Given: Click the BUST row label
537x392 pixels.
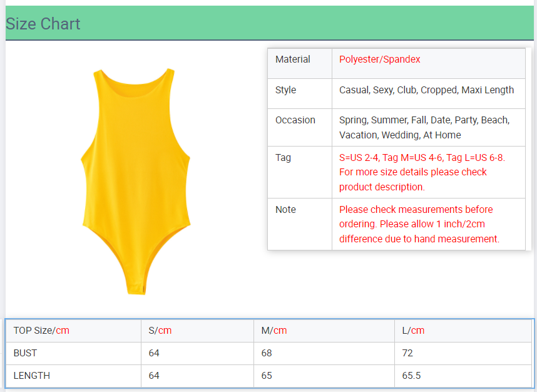Looking at the screenshot, I should point(26,353).
